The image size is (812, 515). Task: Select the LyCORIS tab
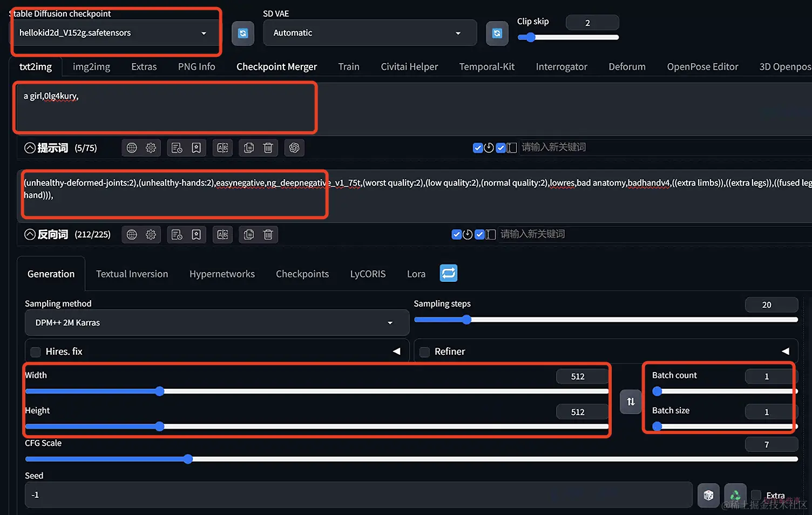click(x=368, y=274)
